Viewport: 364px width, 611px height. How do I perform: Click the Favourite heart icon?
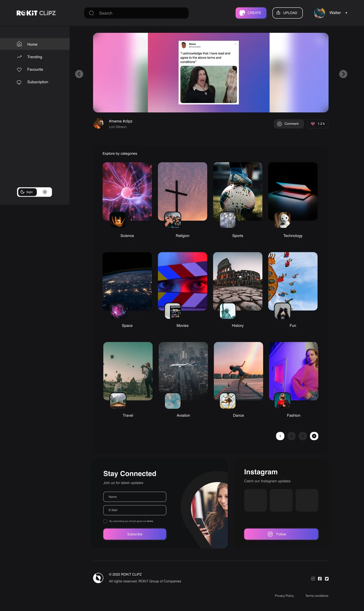[x=19, y=70]
